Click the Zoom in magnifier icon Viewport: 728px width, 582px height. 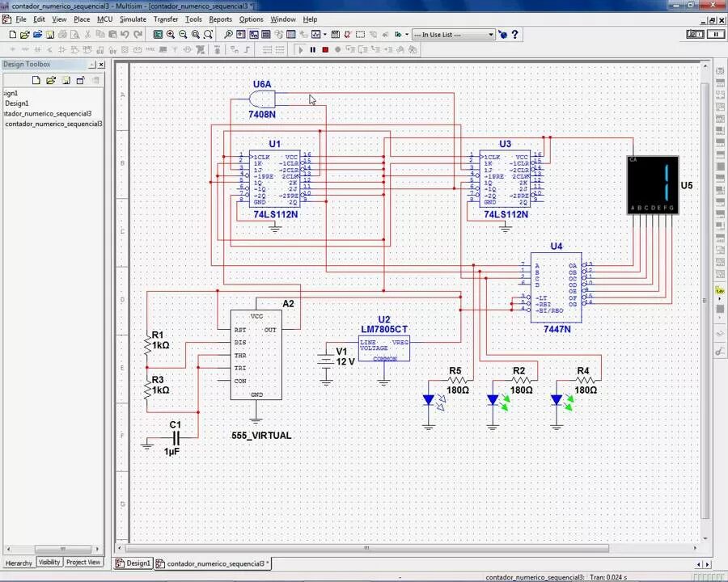click(171, 34)
